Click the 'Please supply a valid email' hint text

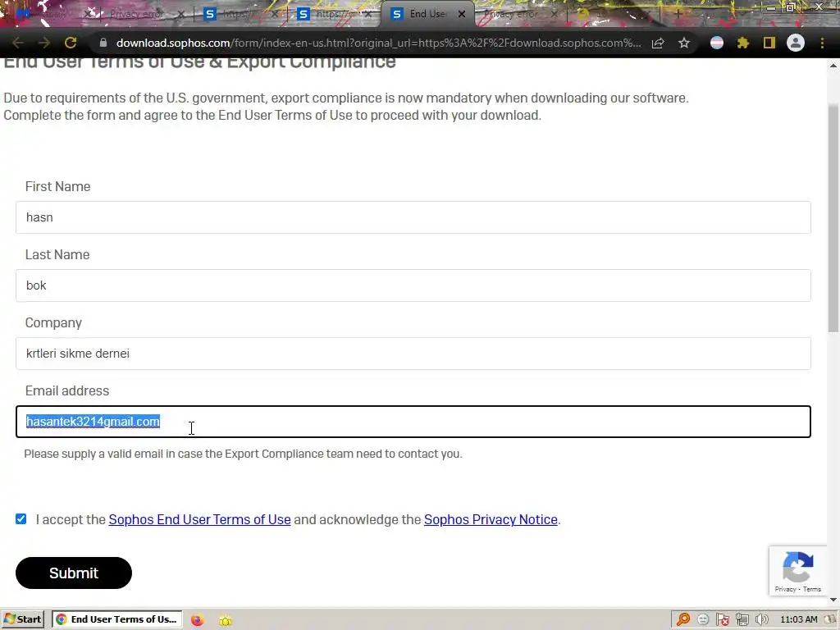tap(243, 454)
